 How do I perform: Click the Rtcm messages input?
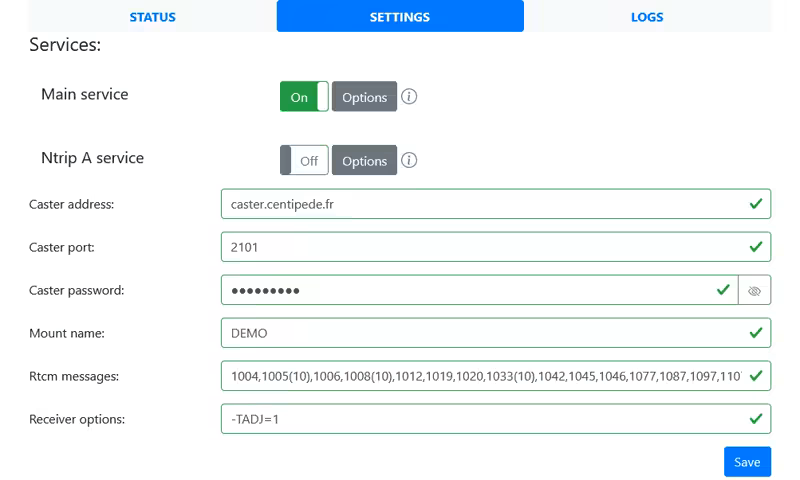480,376
